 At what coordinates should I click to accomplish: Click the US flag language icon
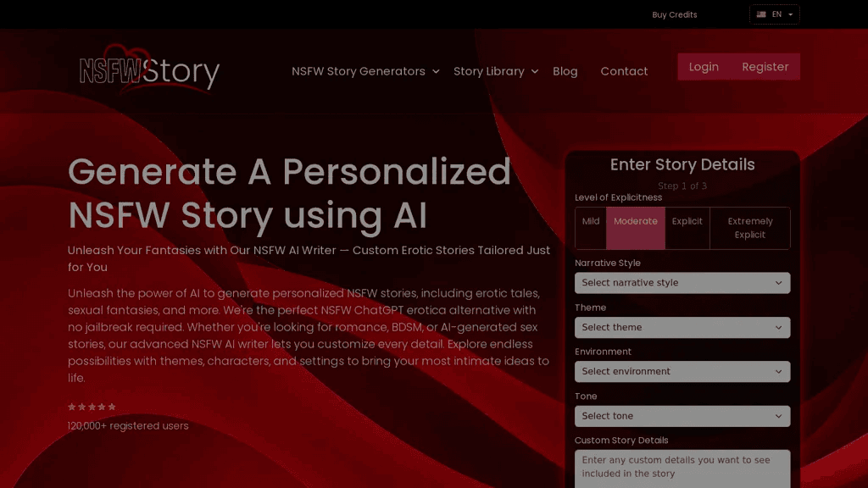[x=761, y=14]
